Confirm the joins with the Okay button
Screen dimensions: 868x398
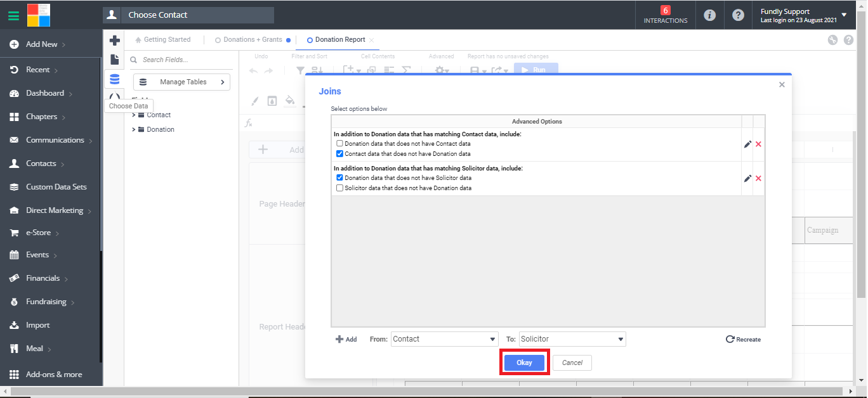coord(524,363)
